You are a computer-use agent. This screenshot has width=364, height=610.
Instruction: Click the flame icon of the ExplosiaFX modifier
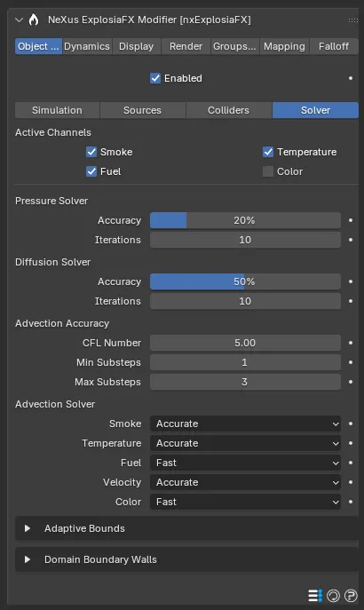(x=34, y=20)
